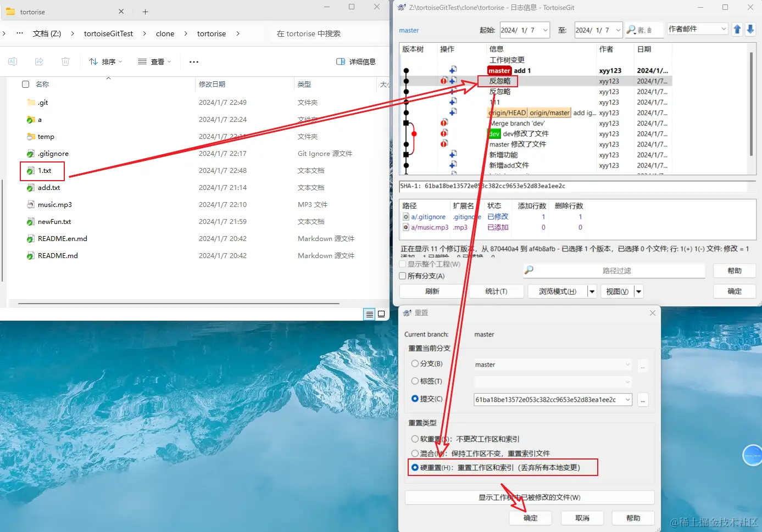Screen dimensions: 762x532
Task: Enable the 所有分支(A) checkbox
Action: pyautogui.click(x=403, y=276)
